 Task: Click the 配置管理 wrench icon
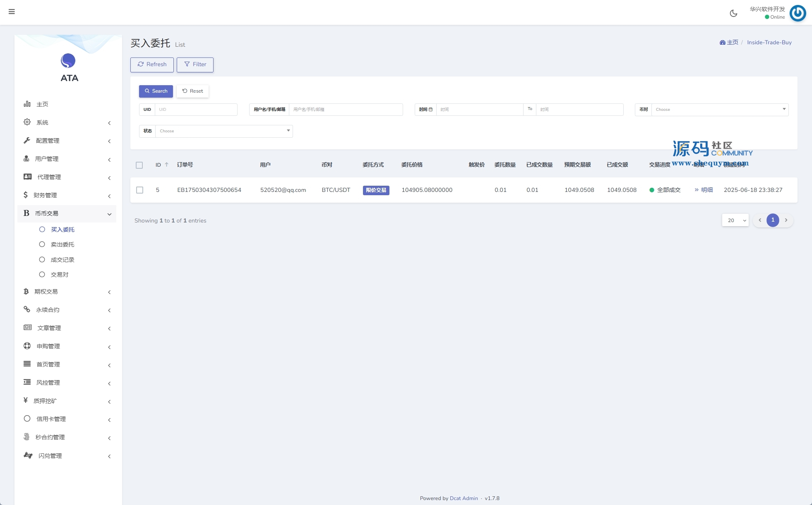pyautogui.click(x=27, y=140)
